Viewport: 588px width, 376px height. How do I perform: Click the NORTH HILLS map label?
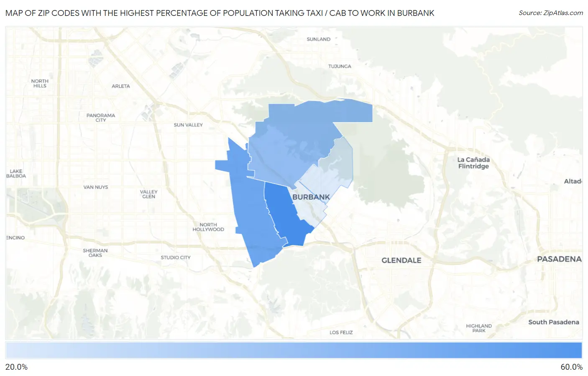pos(40,83)
